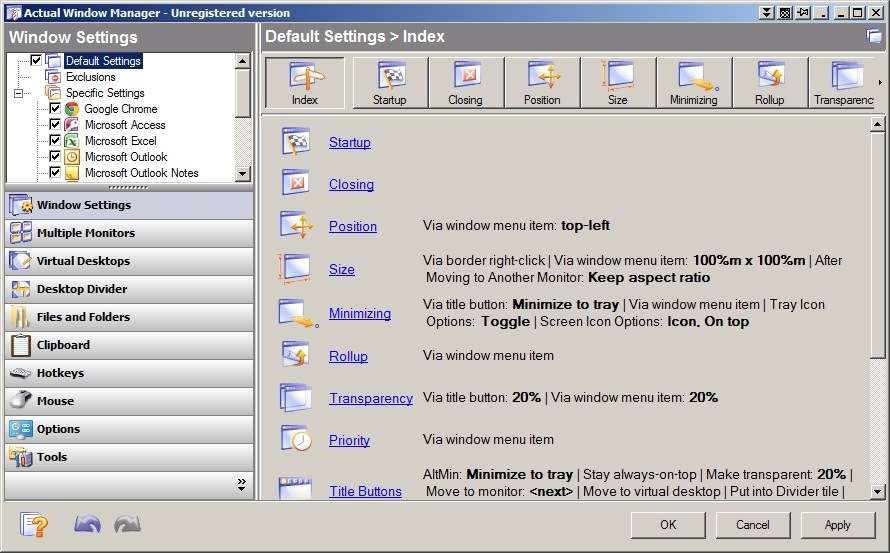This screenshot has height=553, width=890.
Task: Select Google Chrome in the settings tree
Action: point(121,108)
